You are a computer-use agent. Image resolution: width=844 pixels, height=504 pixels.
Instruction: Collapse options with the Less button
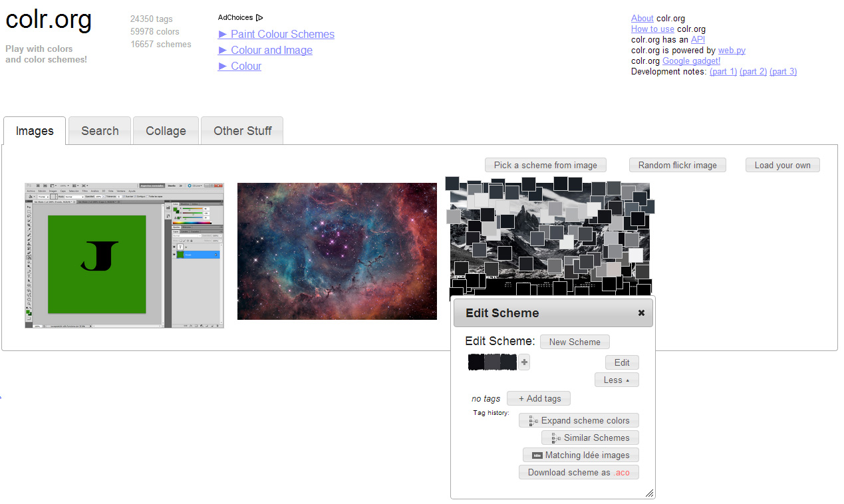[617, 380]
